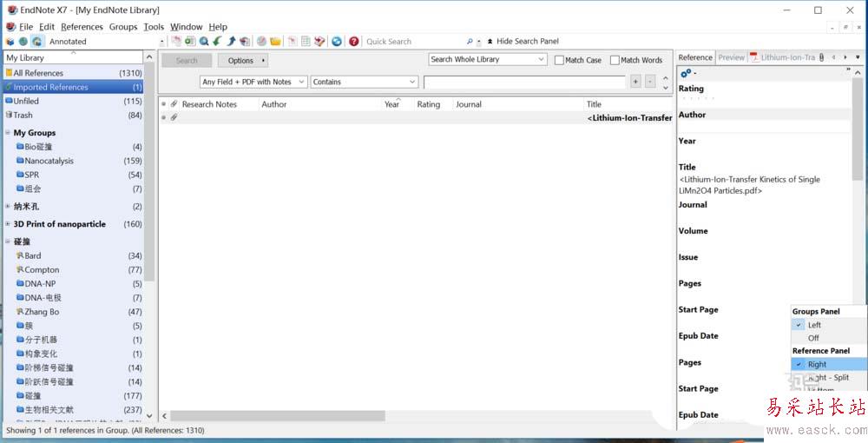Click the Sync Library toolbar icon
Image resolution: width=868 pixels, height=443 pixels.
coord(337,42)
